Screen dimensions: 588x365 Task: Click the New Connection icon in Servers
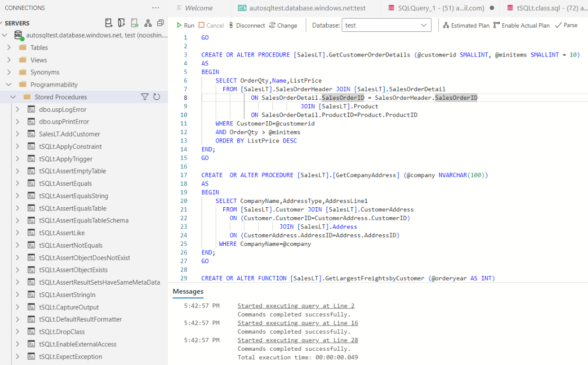click(109, 23)
